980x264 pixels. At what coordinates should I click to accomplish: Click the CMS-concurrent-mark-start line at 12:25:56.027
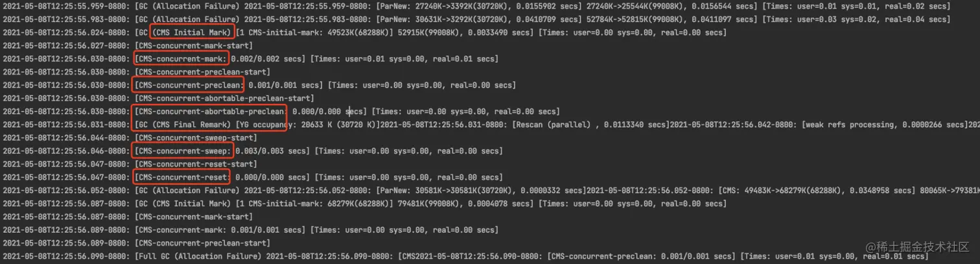click(x=193, y=46)
